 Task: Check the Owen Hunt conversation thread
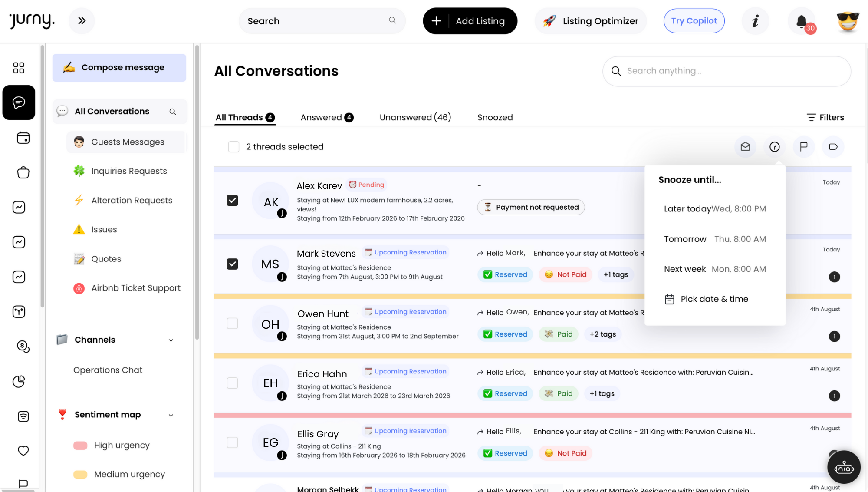point(233,323)
